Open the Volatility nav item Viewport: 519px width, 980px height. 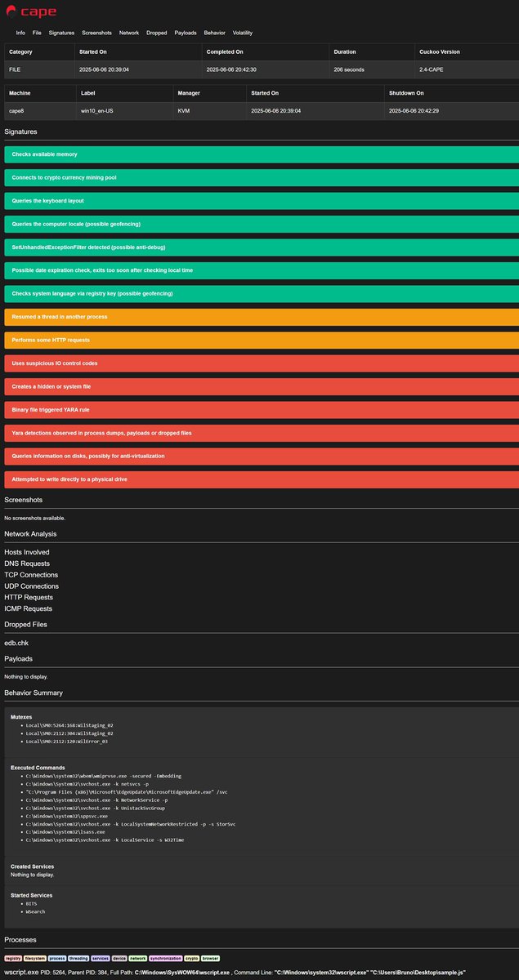point(243,33)
